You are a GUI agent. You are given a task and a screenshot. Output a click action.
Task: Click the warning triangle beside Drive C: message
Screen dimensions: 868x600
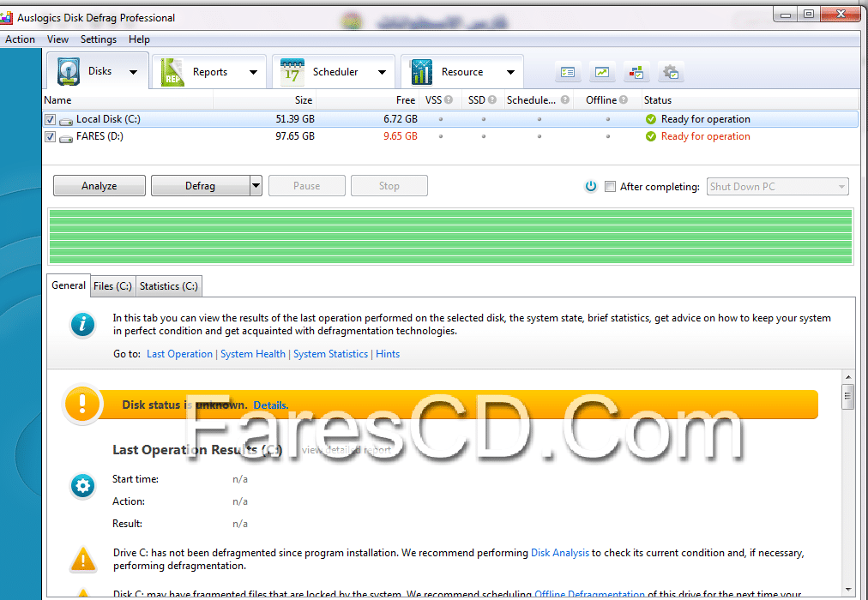pyautogui.click(x=83, y=559)
